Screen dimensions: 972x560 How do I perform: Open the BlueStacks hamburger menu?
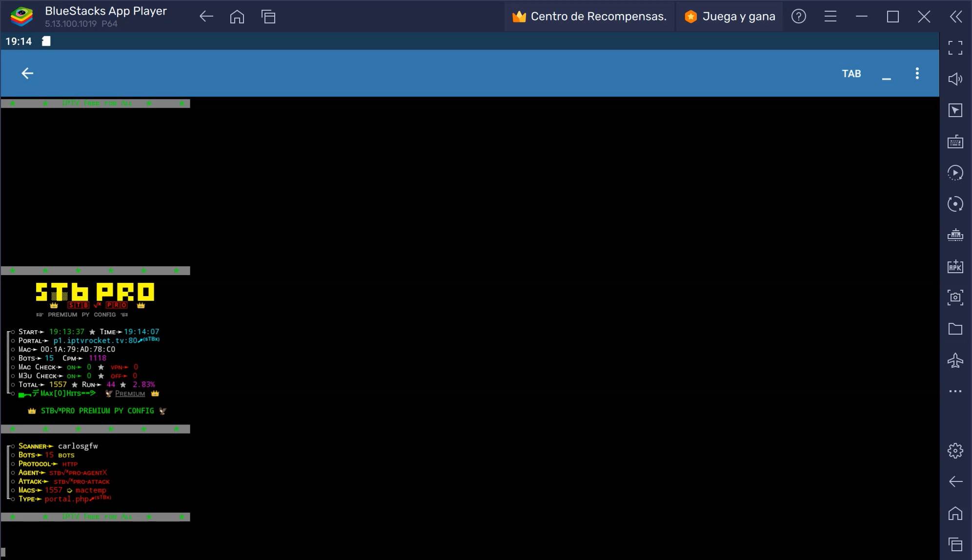coord(830,17)
